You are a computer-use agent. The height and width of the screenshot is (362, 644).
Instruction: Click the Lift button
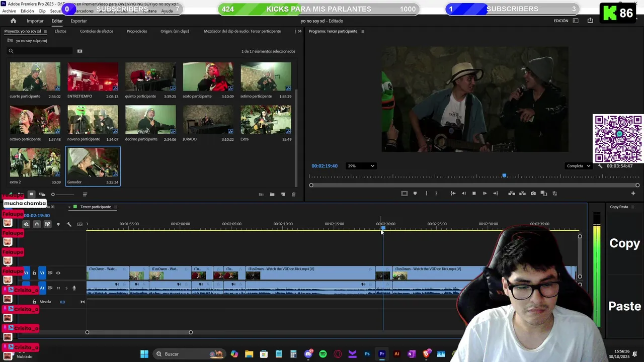(x=512, y=194)
